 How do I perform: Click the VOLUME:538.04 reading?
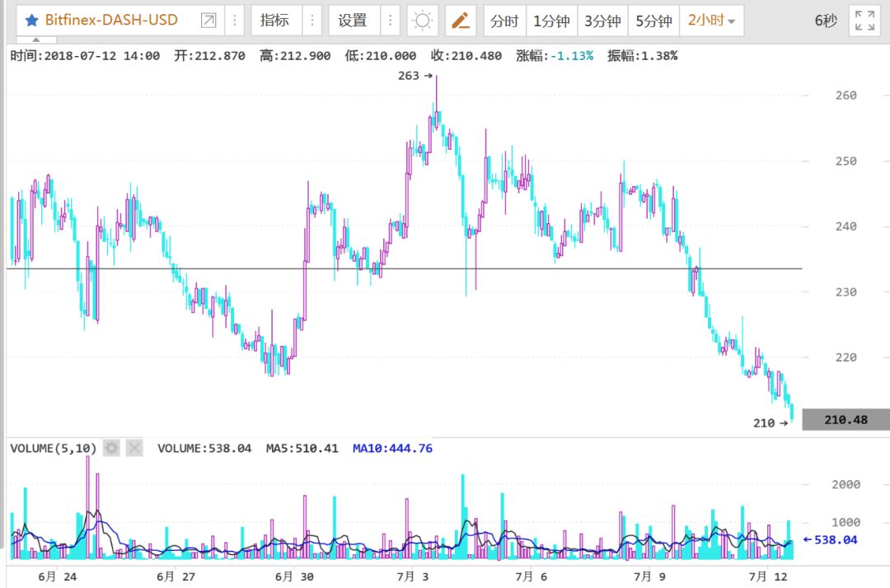[x=204, y=449]
